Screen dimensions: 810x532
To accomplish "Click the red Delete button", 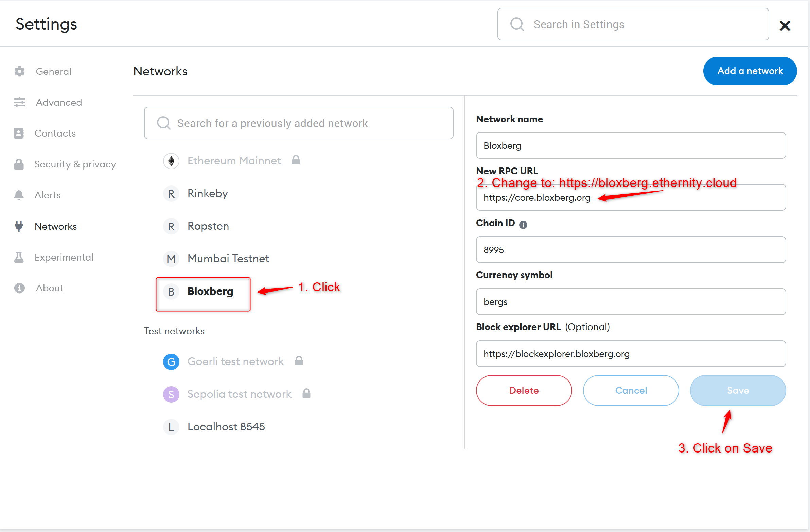I will click(x=524, y=390).
